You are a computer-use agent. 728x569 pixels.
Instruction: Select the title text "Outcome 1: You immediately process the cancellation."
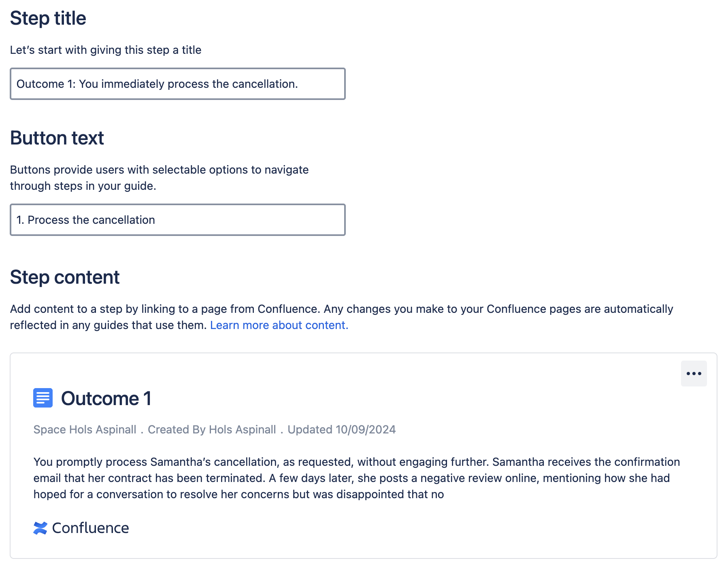[x=157, y=84]
